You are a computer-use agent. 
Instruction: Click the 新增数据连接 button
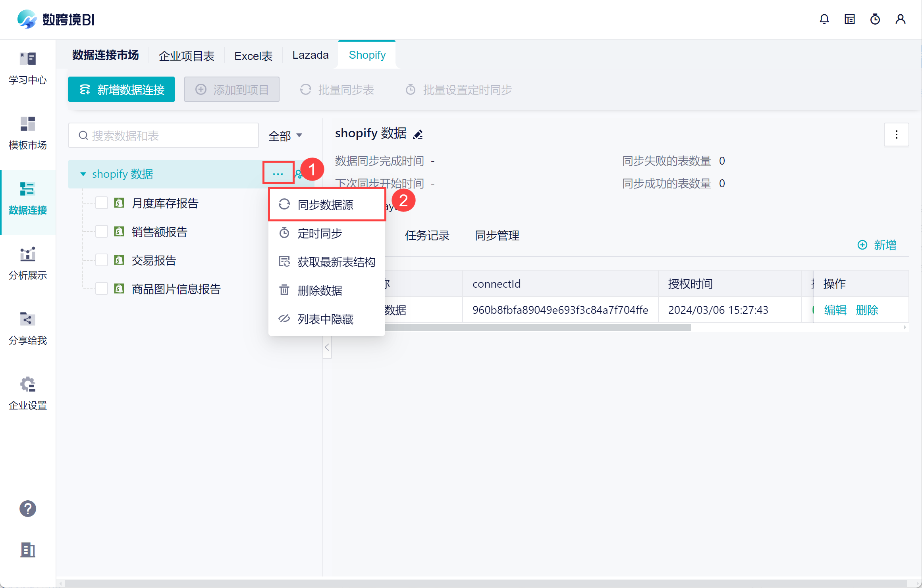[x=122, y=90]
